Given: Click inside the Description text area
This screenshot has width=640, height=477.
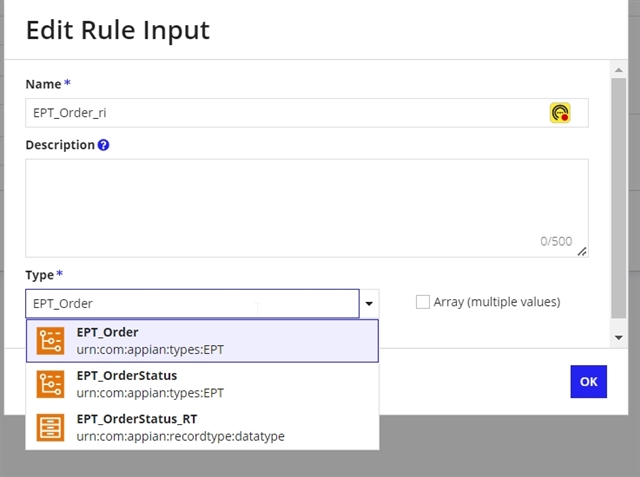Looking at the screenshot, I should coord(307,208).
